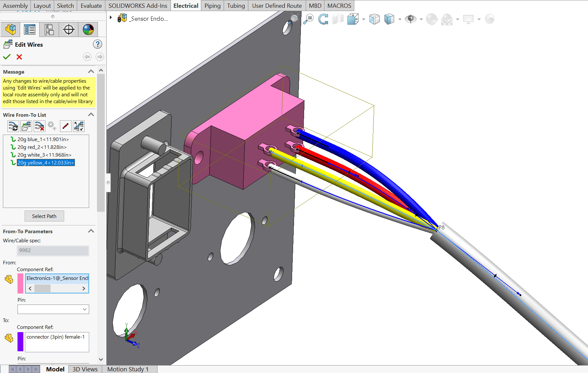Click the To component selection icon
Viewport: 588px width, 373px height.
click(9, 338)
